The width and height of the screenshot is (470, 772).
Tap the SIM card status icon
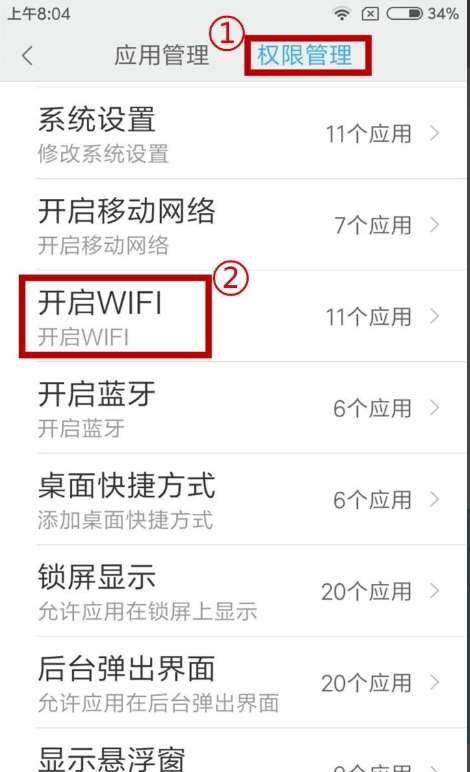pyautogui.click(x=370, y=14)
